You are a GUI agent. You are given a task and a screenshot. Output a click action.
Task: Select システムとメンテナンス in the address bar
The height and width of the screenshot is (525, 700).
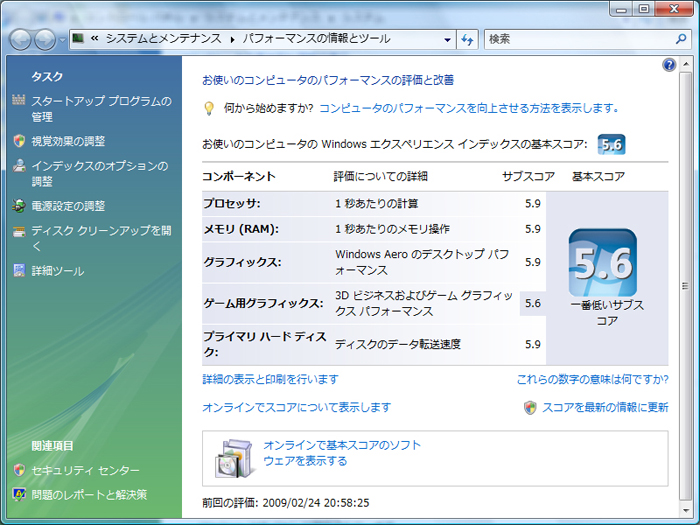[163, 39]
